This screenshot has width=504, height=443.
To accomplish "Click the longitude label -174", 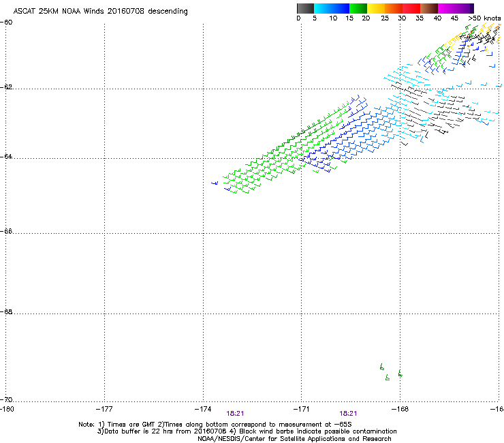I will pos(203,409).
